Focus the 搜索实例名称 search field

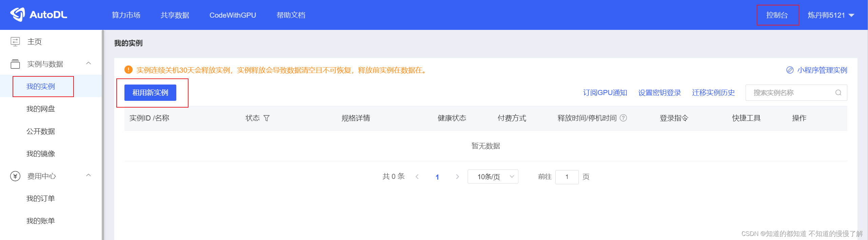(x=796, y=93)
